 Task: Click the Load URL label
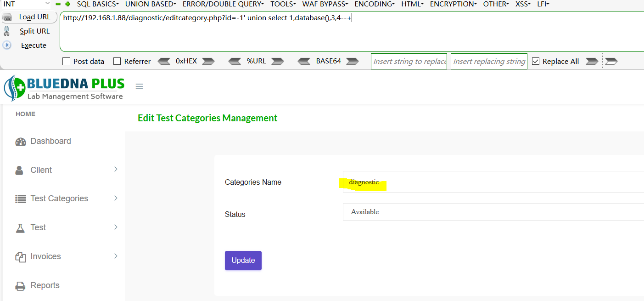tap(35, 17)
